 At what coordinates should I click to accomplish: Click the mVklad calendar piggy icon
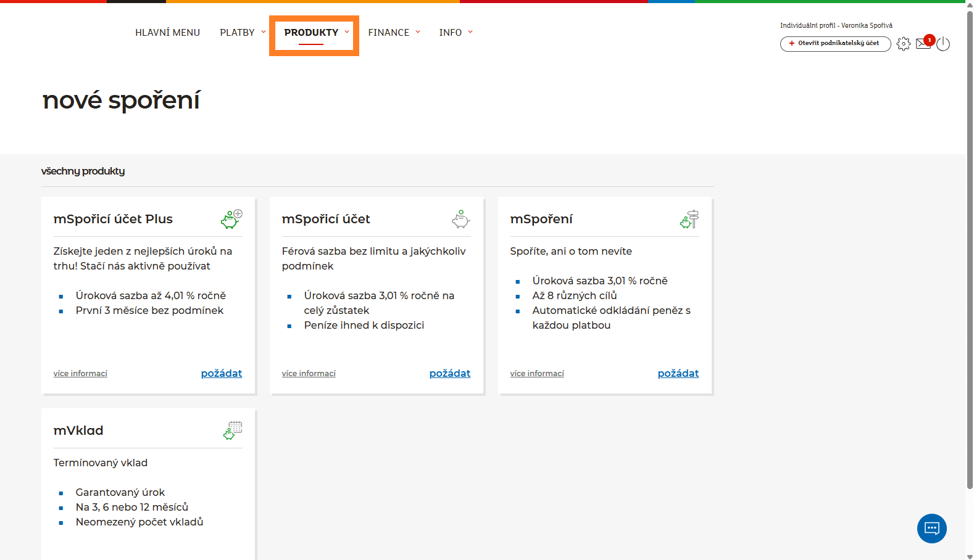click(233, 430)
